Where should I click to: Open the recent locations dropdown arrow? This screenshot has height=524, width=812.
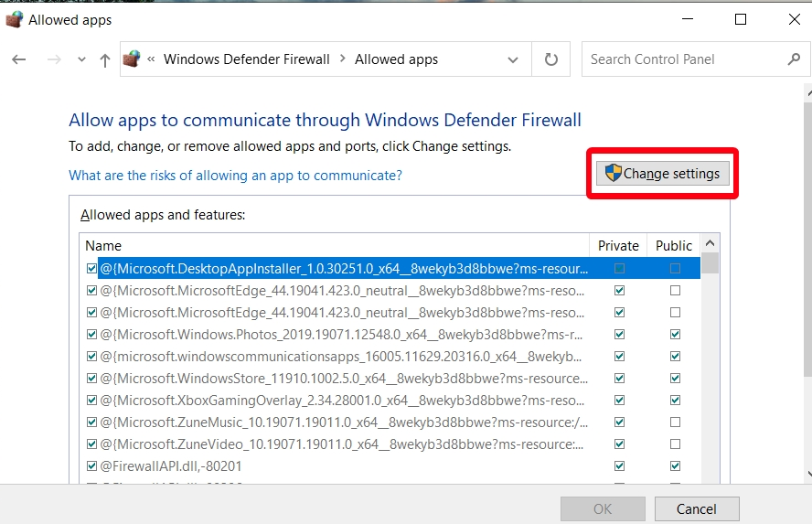(81, 59)
